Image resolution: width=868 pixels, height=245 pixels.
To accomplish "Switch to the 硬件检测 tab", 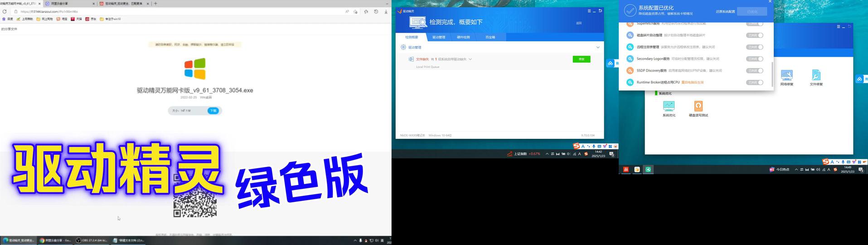I will tap(463, 37).
